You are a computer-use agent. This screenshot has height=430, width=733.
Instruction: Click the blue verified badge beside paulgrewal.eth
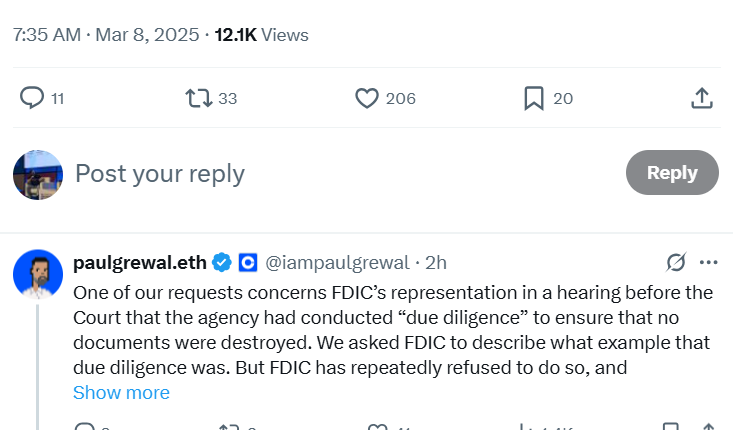(222, 263)
